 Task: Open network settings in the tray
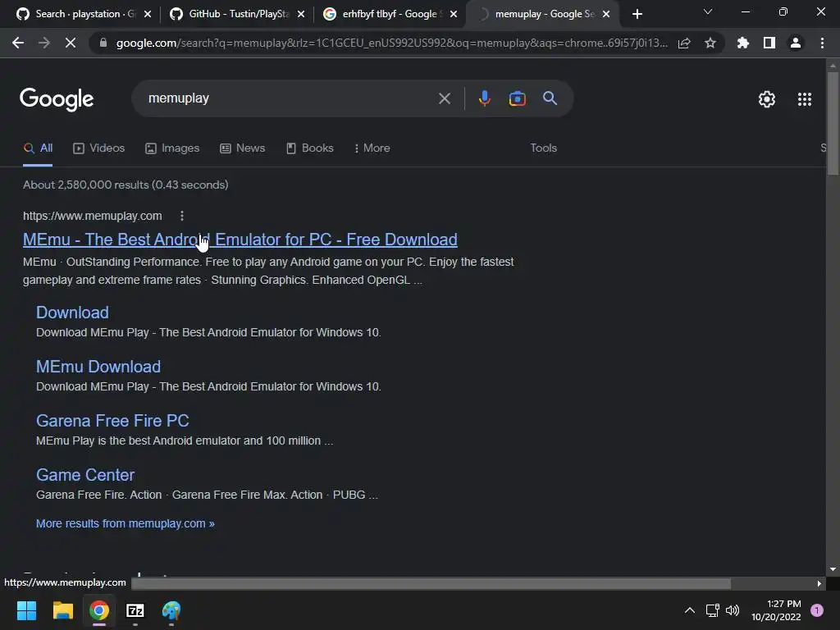pos(713,610)
